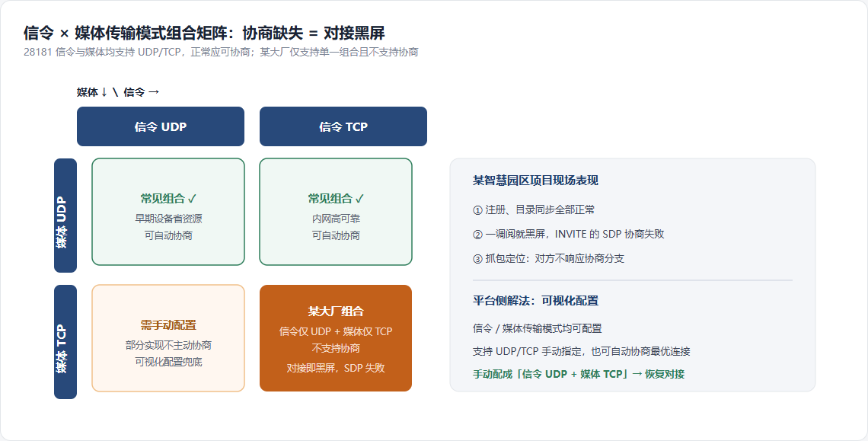Screen dimensions: 868x441
Task: Click 不支持协商 text in orange cell
Action: coord(336,348)
